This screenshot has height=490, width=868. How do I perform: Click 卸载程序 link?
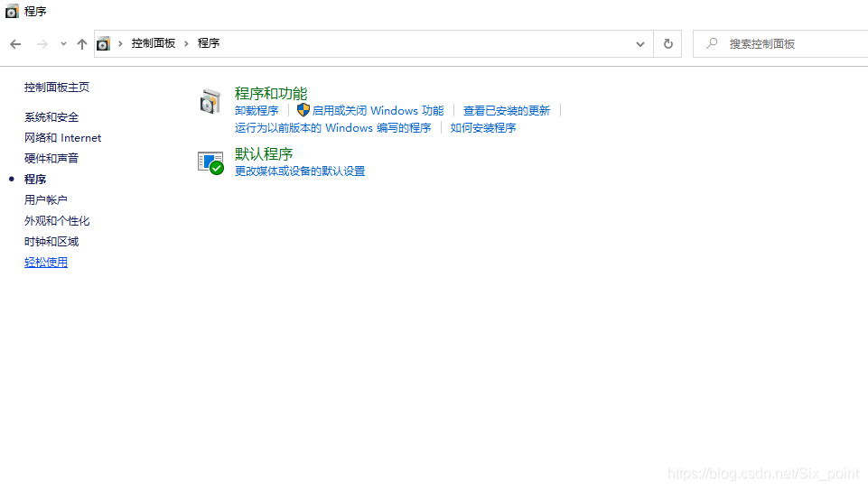(x=257, y=111)
